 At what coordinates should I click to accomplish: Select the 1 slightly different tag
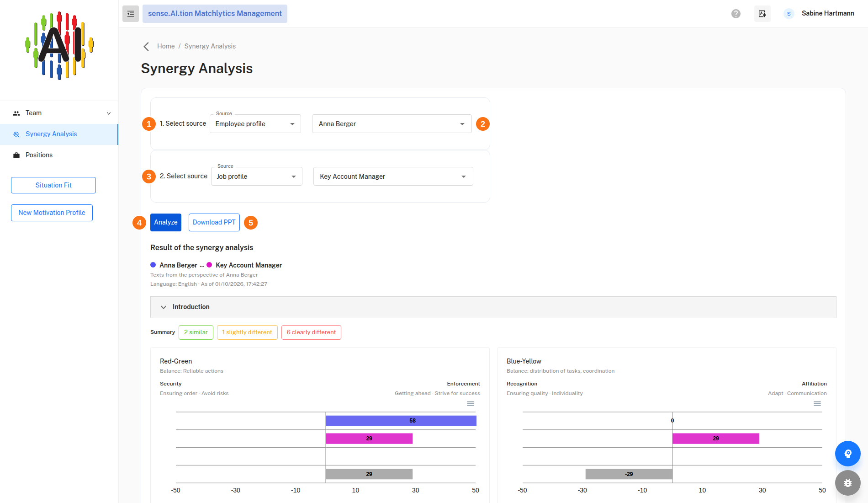tap(247, 332)
